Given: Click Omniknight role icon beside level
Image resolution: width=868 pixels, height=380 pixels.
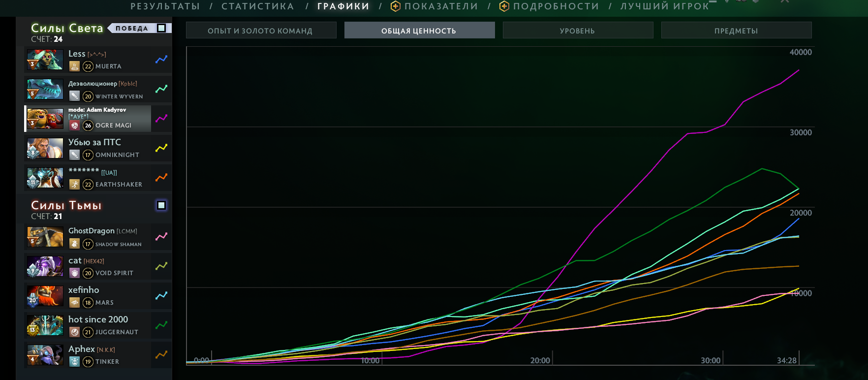Looking at the screenshot, I should [x=74, y=155].
